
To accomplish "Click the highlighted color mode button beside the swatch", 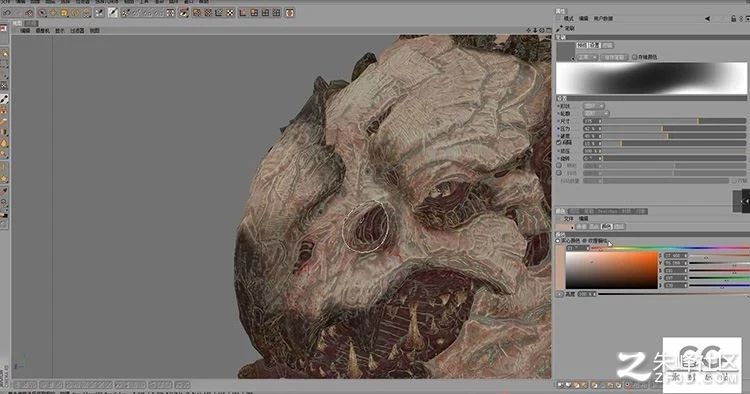I will tap(606, 227).
